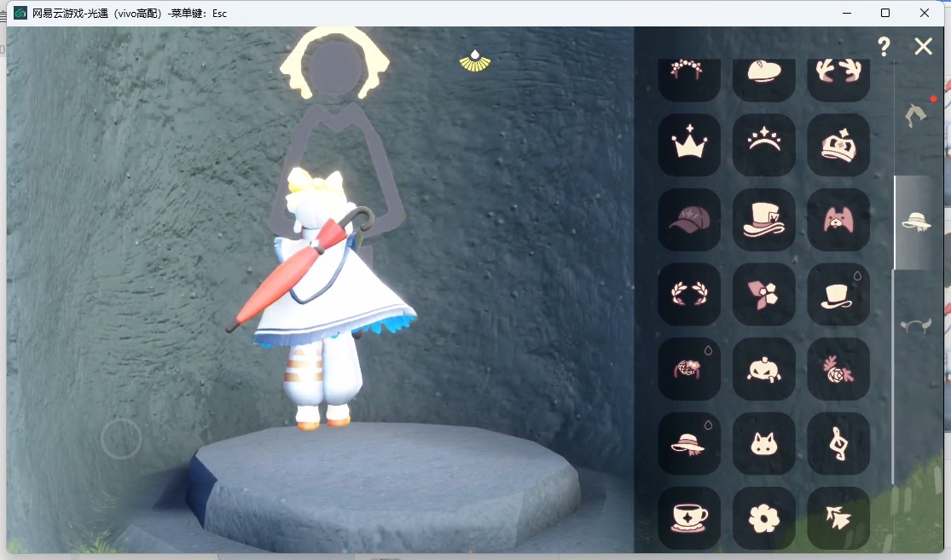Select the laurel wreath icon

[689, 294]
